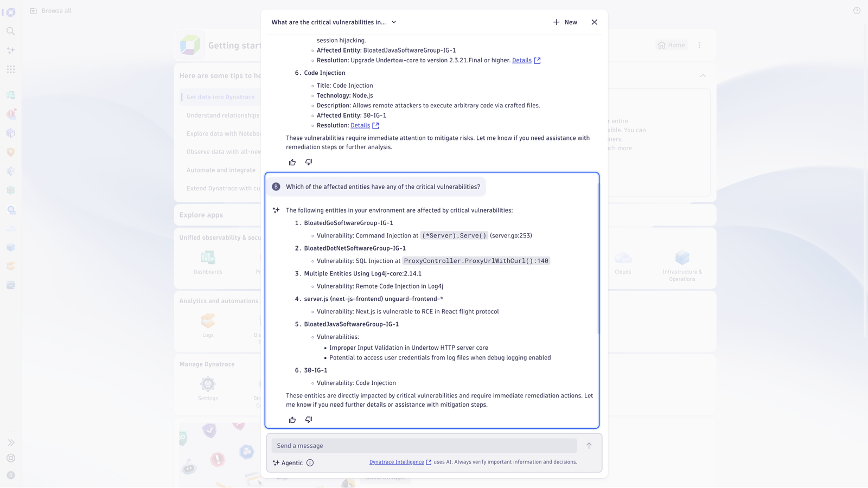Screen dimensions: 868x488
Task: Click the Send a message input field
Action: pyautogui.click(x=424, y=446)
